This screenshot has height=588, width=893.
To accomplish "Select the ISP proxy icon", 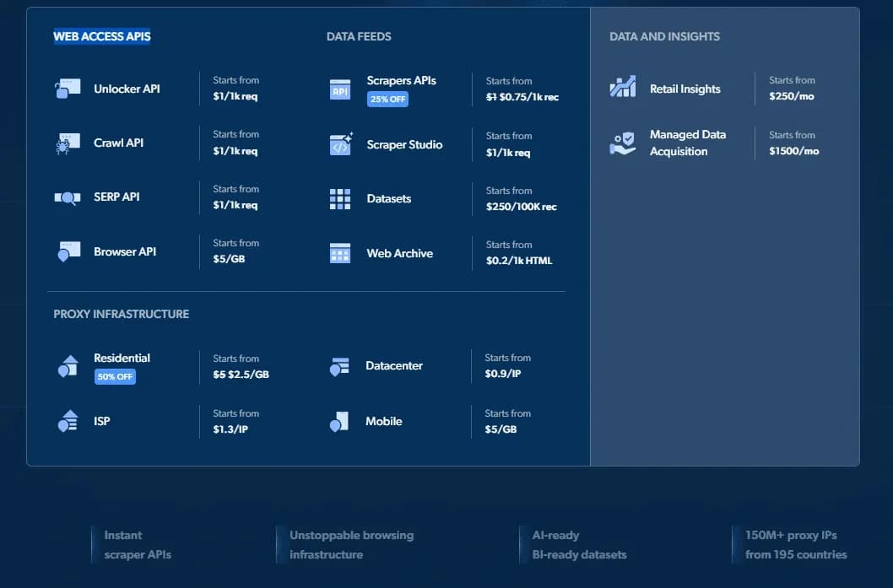I will click(x=68, y=421).
